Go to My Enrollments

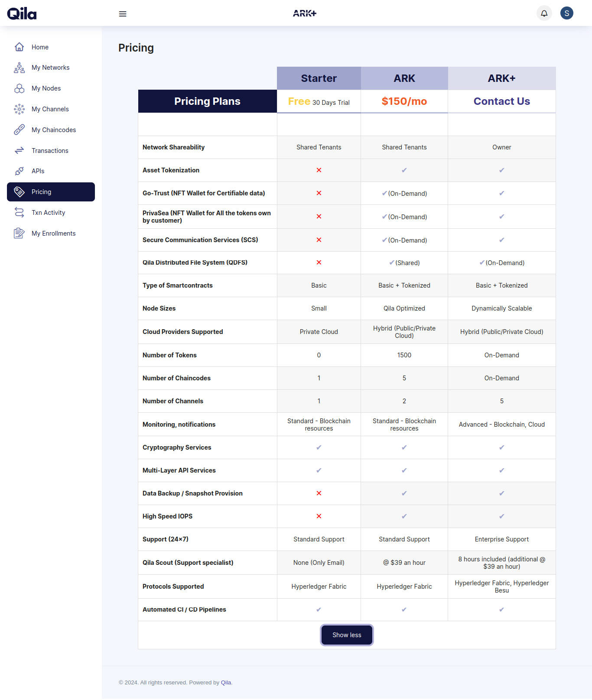pyautogui.click(x=51, y=233)
